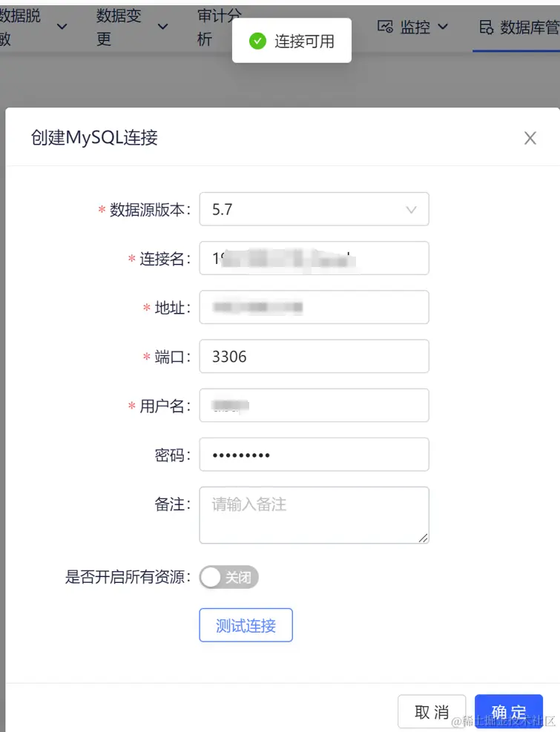560x732 pixels.
Task: Click the dropdown arrow on 数据源版本 field
Action: (412, 209)
